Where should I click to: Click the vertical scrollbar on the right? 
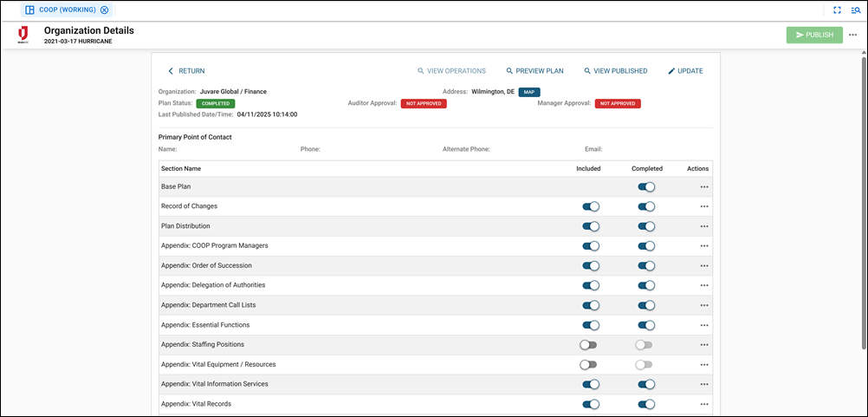pos(862,173)
